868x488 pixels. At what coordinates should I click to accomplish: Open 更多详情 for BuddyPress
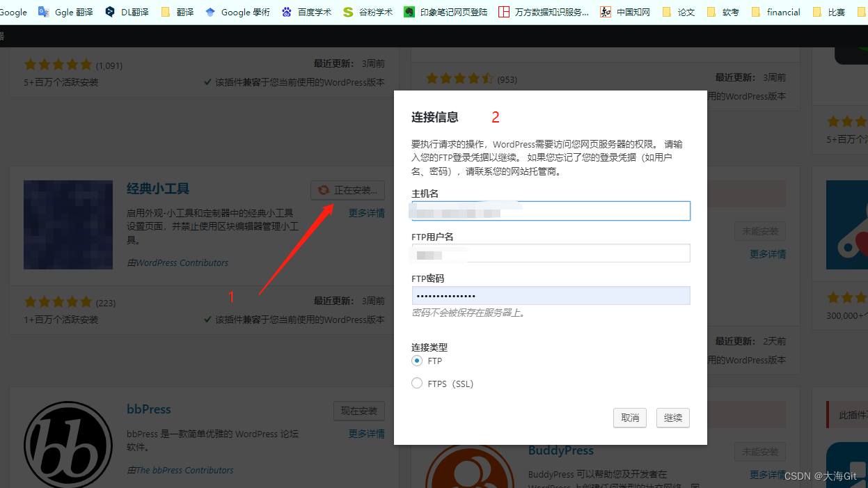click(768, 475)
